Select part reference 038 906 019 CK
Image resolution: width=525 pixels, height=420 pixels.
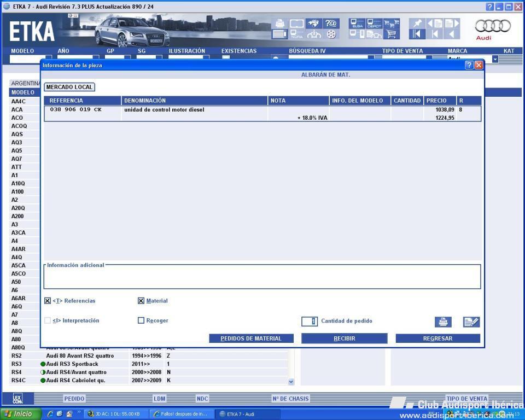tap(75, 109)
